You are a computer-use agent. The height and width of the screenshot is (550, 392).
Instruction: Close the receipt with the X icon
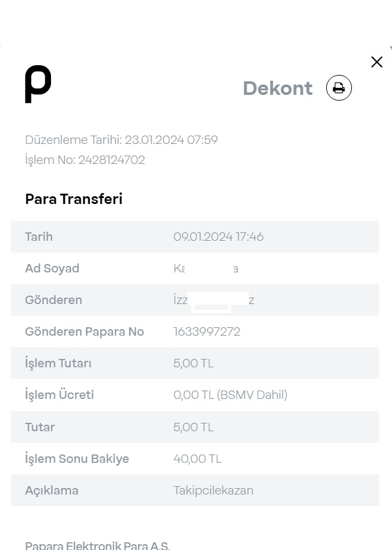pos(377,62)
